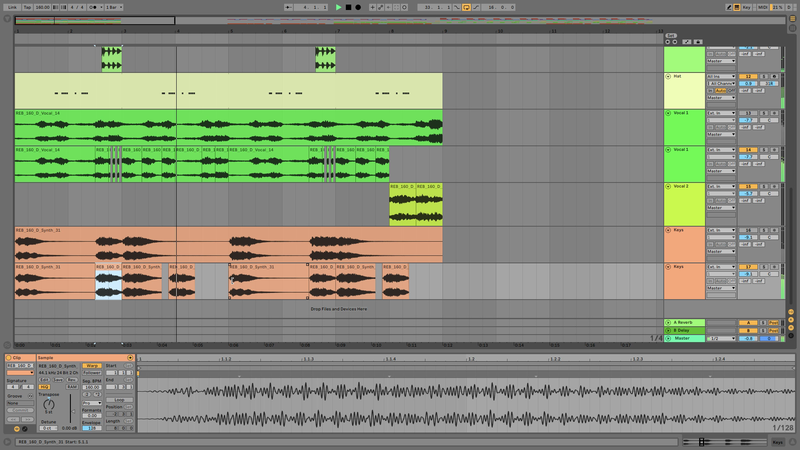Click the Stop button in the transport
Screen dimensions: 800x450
click(348, 7)
